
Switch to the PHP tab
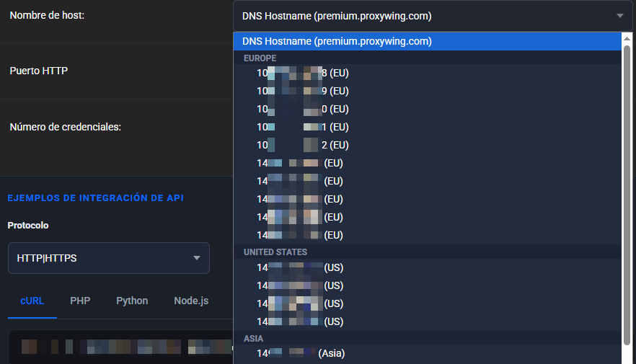(80, 301)
